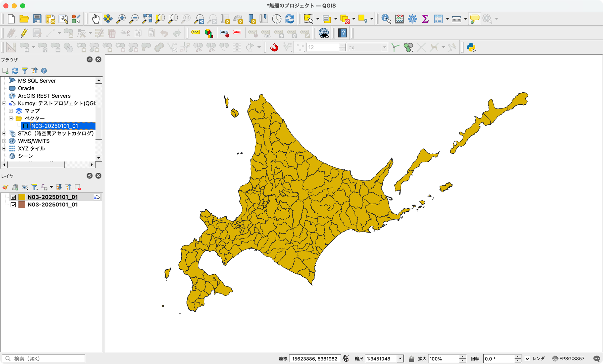Click the coordinate input field
The image size is (603, 364).
point(315,358)
